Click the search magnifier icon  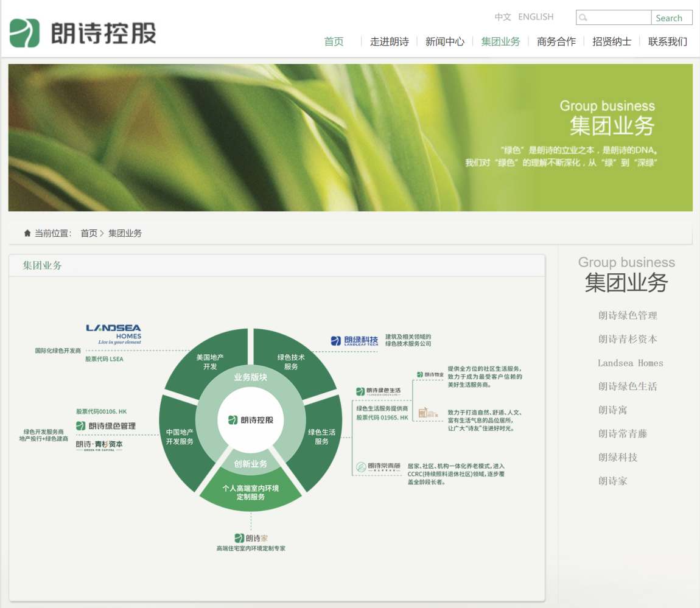click(583, 18)
